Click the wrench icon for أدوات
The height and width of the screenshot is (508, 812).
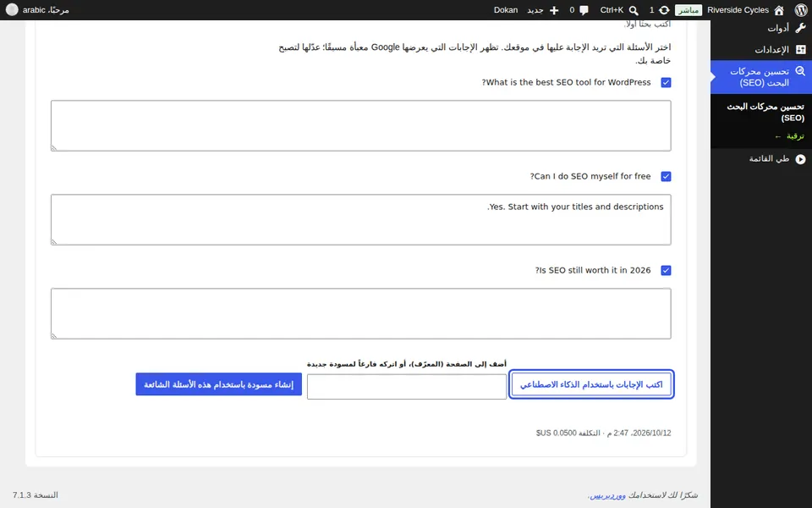point(800,28)
